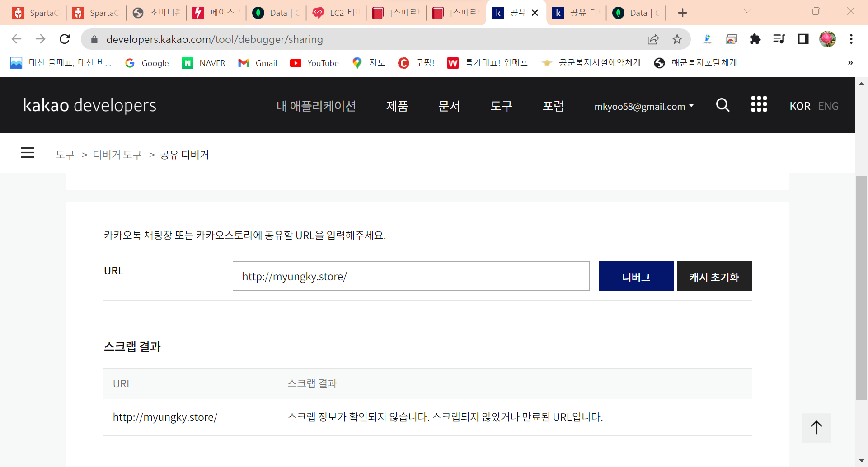Click the scroll-to-top arrow button
This screenshot has height=467, width=868.
tap(816, 428)
